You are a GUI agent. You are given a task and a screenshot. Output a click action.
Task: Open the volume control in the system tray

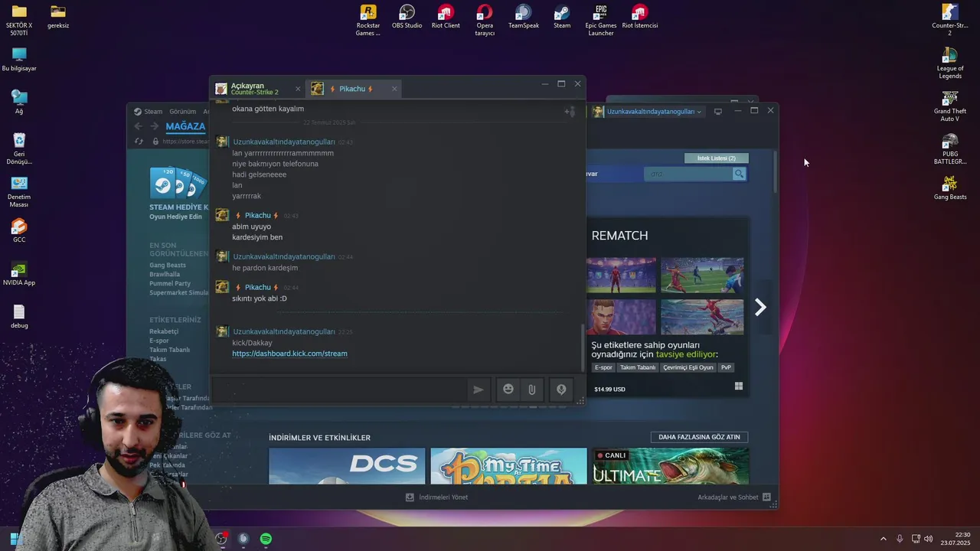coord(928,539)
